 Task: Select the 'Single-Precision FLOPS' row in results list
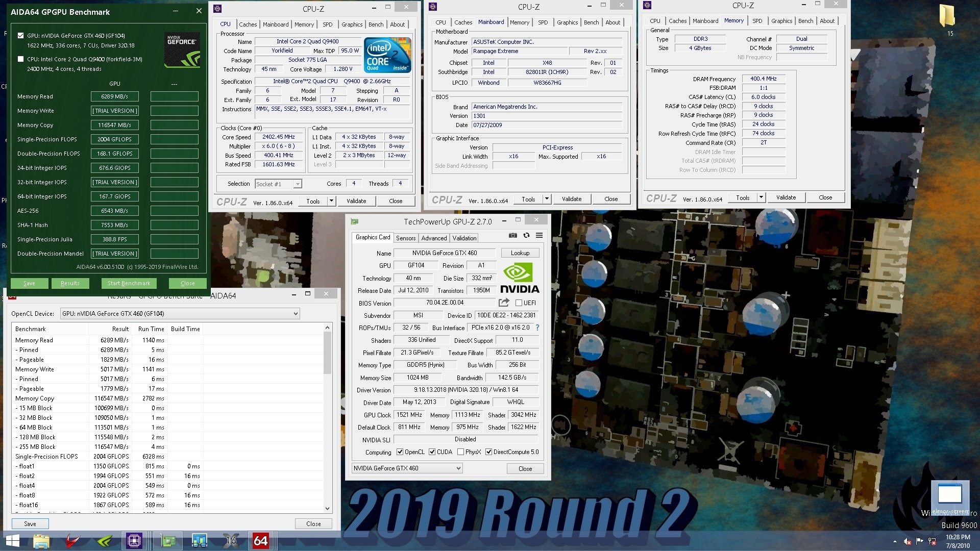[167, 457]
